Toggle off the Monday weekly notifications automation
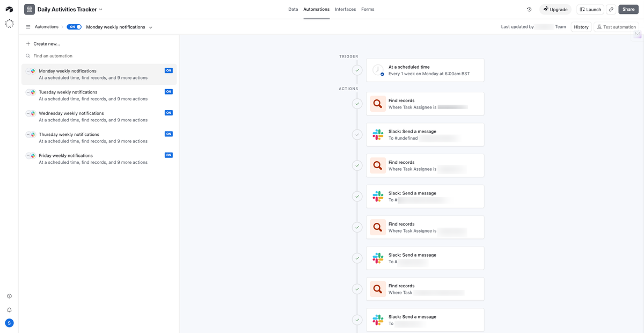644x333 pixels. [169, 70]
